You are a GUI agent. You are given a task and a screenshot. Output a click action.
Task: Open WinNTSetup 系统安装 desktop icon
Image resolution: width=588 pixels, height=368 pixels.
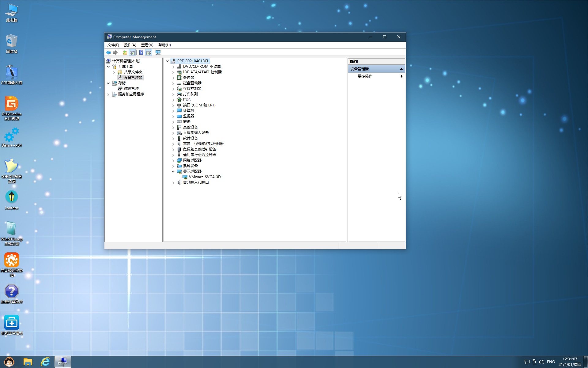[12, 234]
